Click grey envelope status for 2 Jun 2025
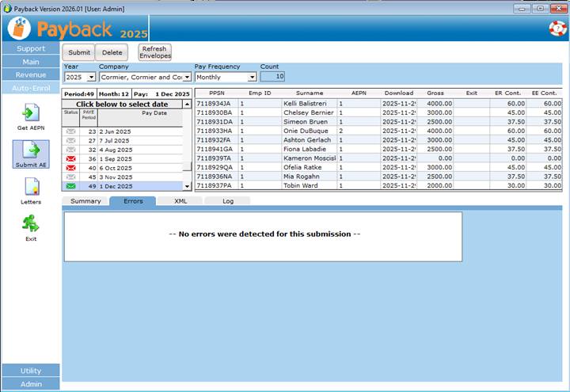 (71, 131)
